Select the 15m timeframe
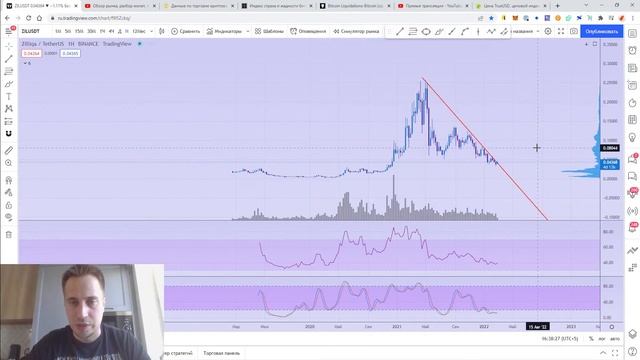This screenshot has height=360, width=640. click(79, 31)
